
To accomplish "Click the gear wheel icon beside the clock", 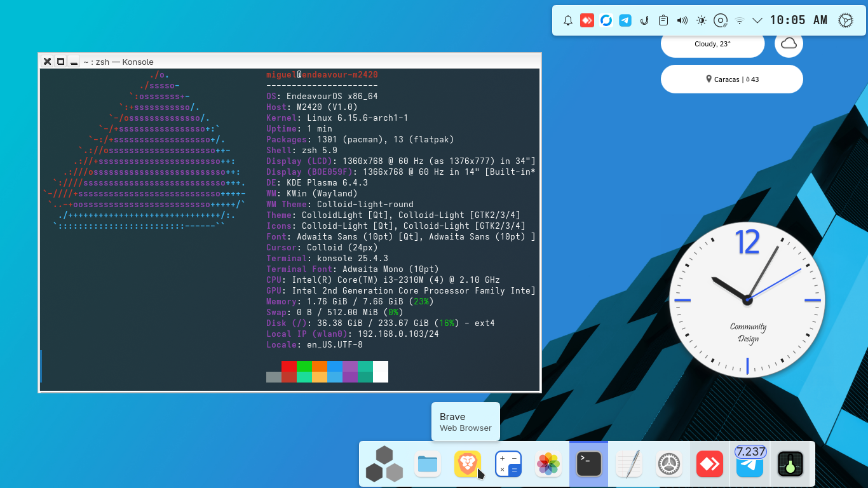I will click(x=845, y=20).
